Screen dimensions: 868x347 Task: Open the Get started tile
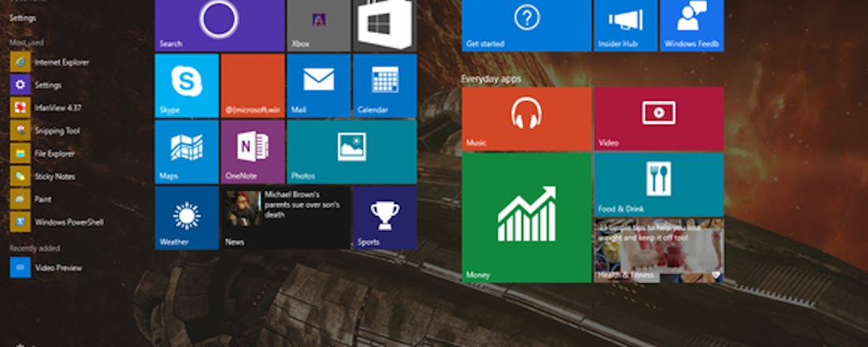click(x=526, y=25)
